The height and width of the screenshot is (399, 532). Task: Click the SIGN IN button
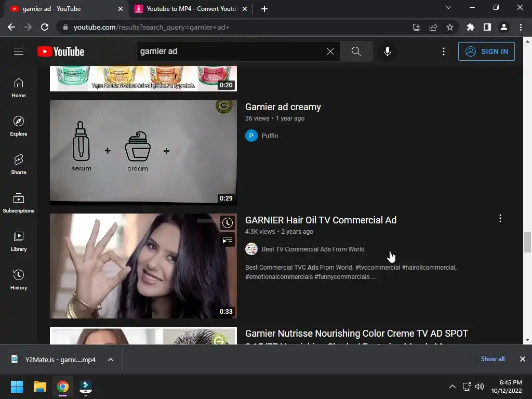click(486, 51)
